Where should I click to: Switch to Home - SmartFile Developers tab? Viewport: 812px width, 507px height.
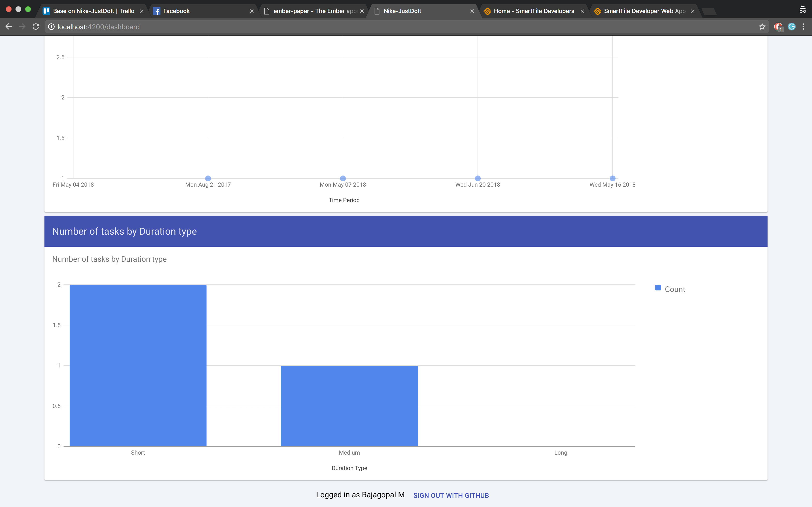pyautogui.click(x=534, y=11)
